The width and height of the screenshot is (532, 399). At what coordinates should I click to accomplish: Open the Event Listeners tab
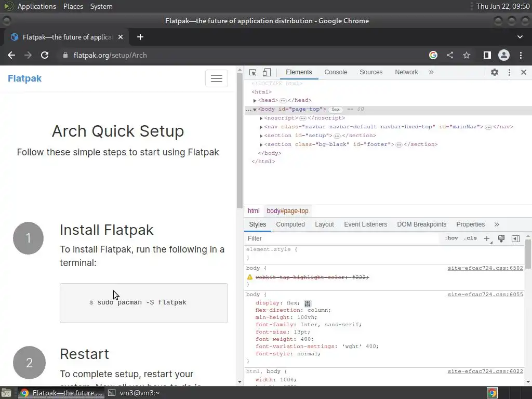tap(365, 224)
